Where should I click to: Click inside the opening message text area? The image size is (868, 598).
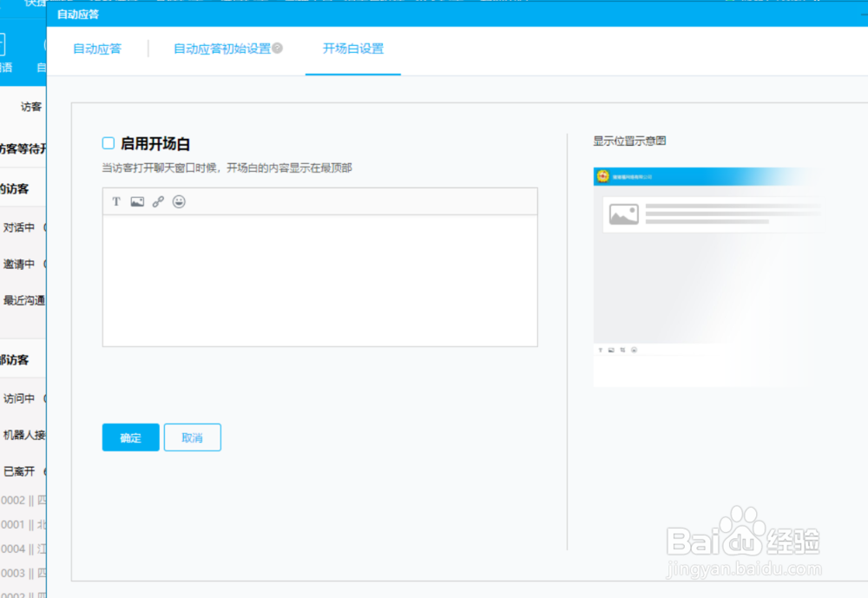(319, 278)
